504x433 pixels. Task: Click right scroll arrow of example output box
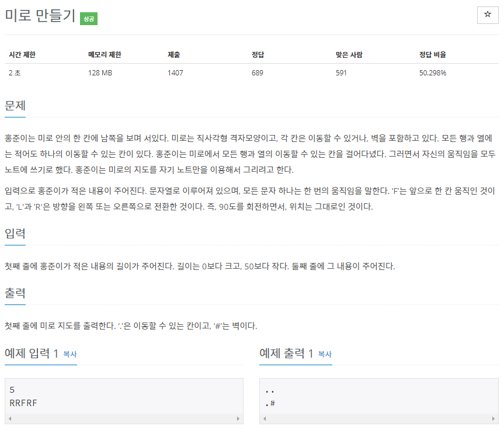[493, 418]
